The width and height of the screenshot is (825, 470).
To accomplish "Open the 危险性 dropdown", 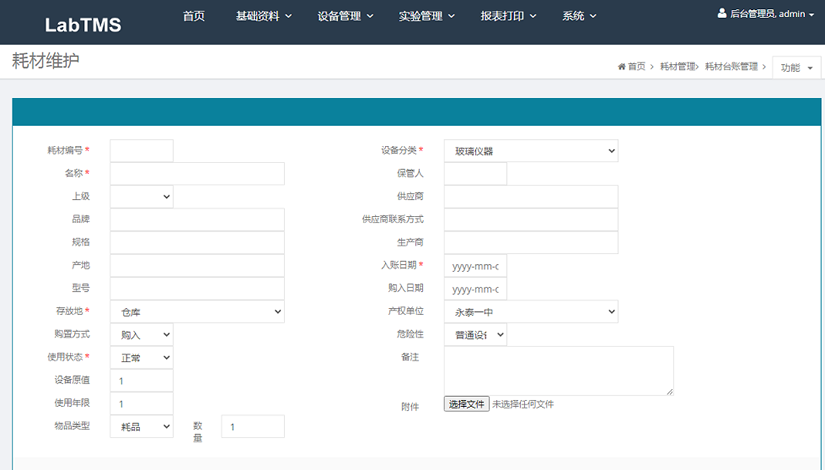I will click(x=475, y=335).
